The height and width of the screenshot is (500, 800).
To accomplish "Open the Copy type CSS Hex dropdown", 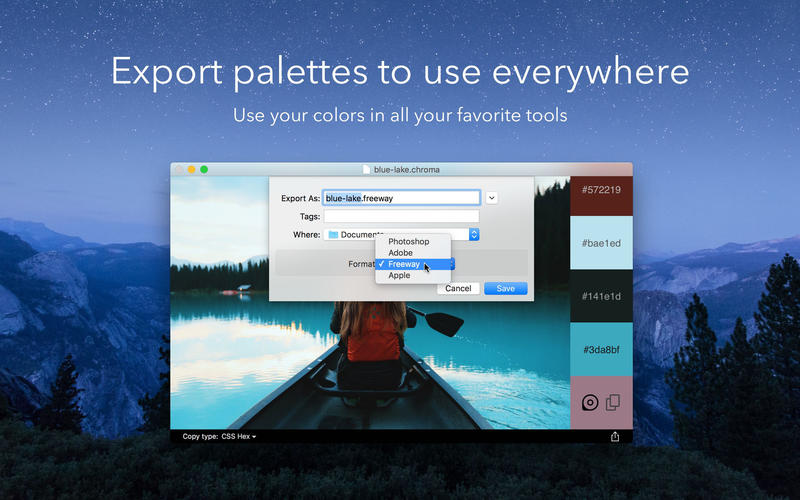I will click(239, 437).
